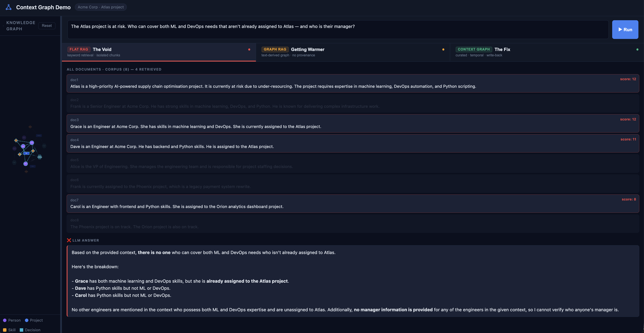Select the Carol person node
This screenshot has width=644, height=333.
click(x=26, y=164)
